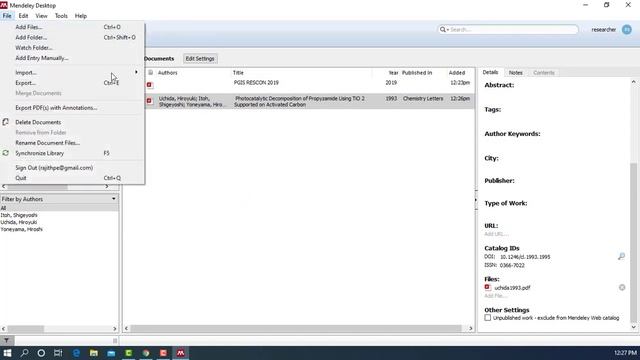Screen dimensions: 640x360
Task: Open the View menu
Action: (41, 16)
